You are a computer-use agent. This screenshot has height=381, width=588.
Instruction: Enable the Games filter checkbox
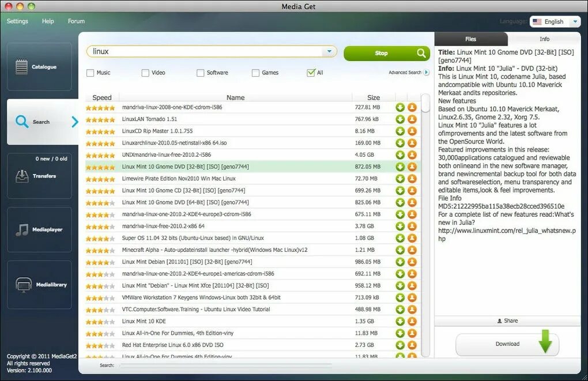(x=255, y=73)
